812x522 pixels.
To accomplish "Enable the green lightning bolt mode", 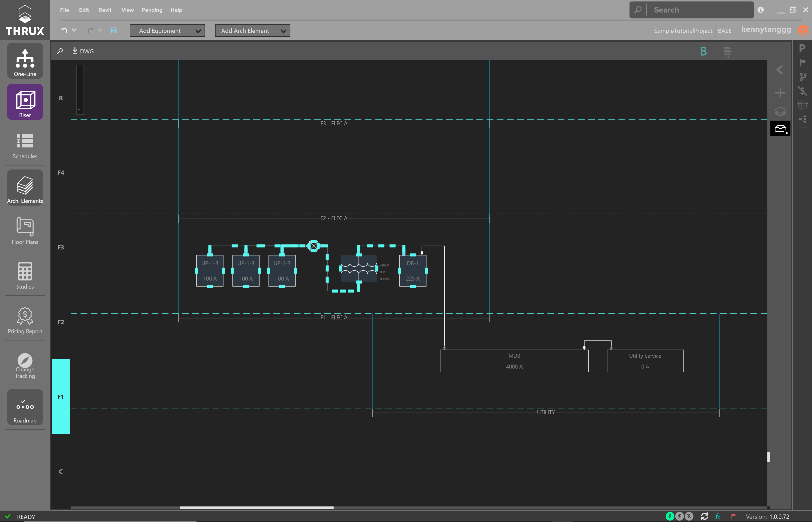I will (670, 516).
